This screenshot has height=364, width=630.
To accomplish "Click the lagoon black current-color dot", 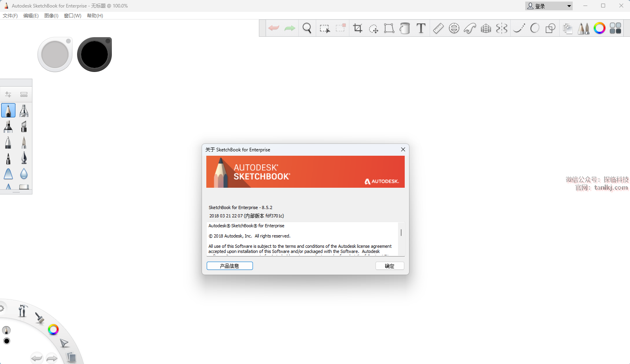I will click(x=7, y=341).
